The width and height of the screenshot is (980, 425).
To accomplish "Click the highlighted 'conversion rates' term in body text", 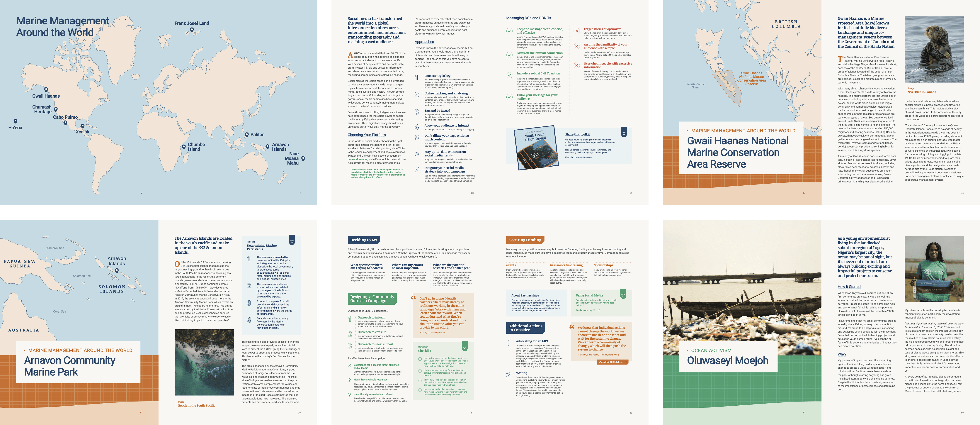I will pyautogui.click(x=358, y=159).
